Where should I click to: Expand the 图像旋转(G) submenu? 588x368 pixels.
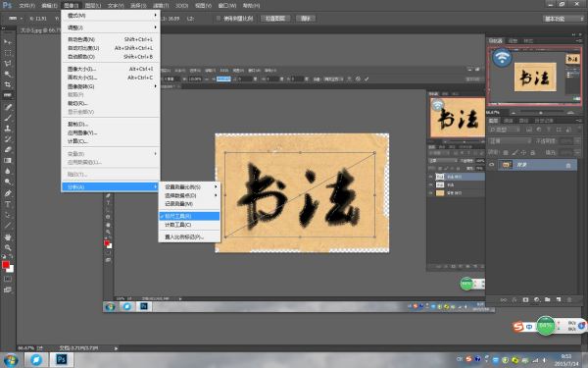tap(111, 86)
